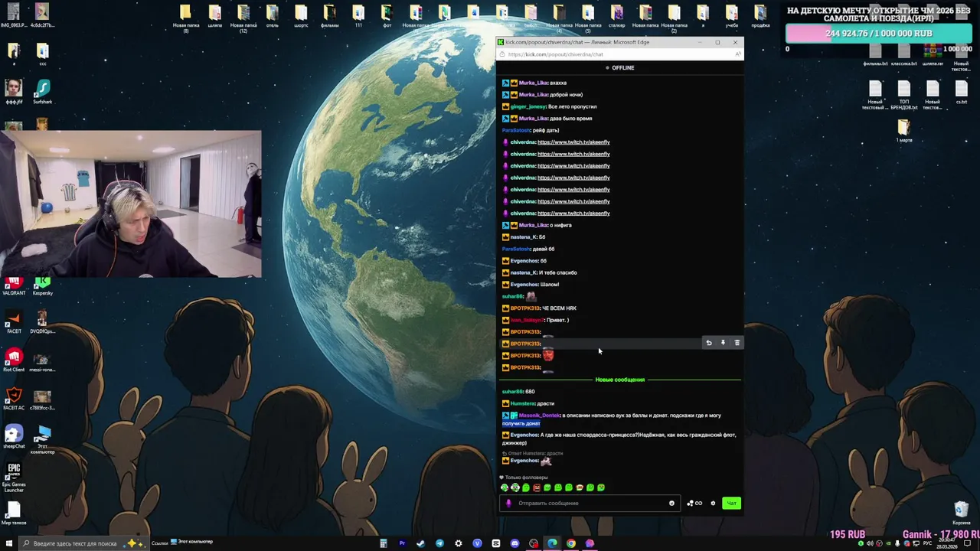Open Surfshark desktop shortcut
The height and width of the screenshot is (551, 980).
(43, 93)
